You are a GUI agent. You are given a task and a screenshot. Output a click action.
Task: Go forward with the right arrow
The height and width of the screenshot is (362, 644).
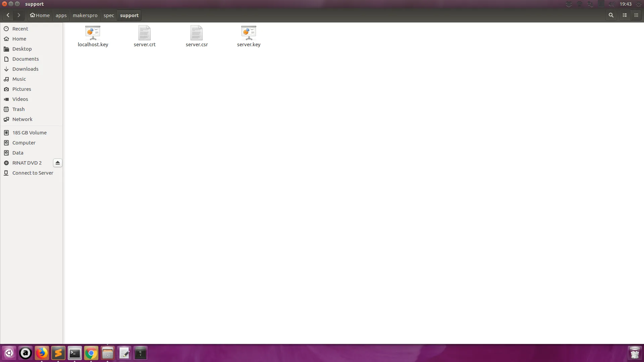click(x=19, y=15)
